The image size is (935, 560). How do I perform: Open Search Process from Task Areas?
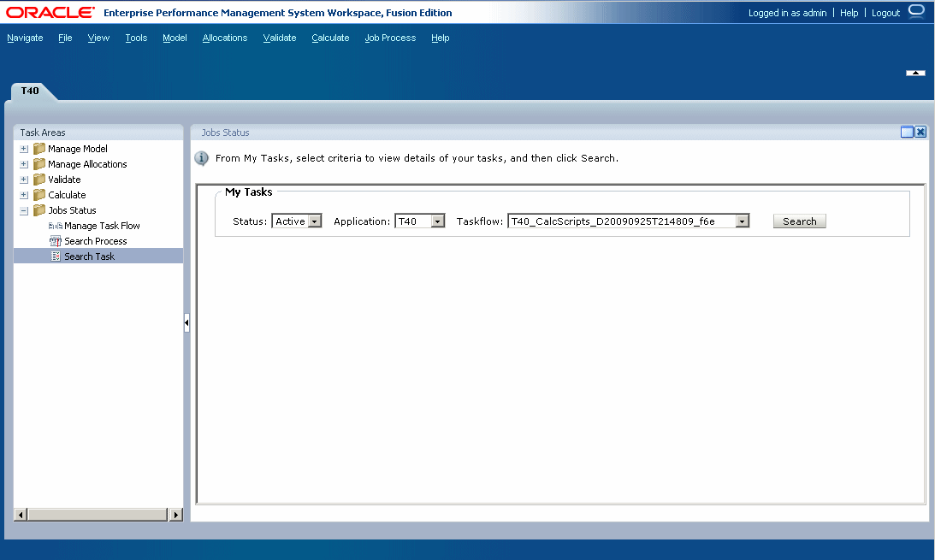93,240
